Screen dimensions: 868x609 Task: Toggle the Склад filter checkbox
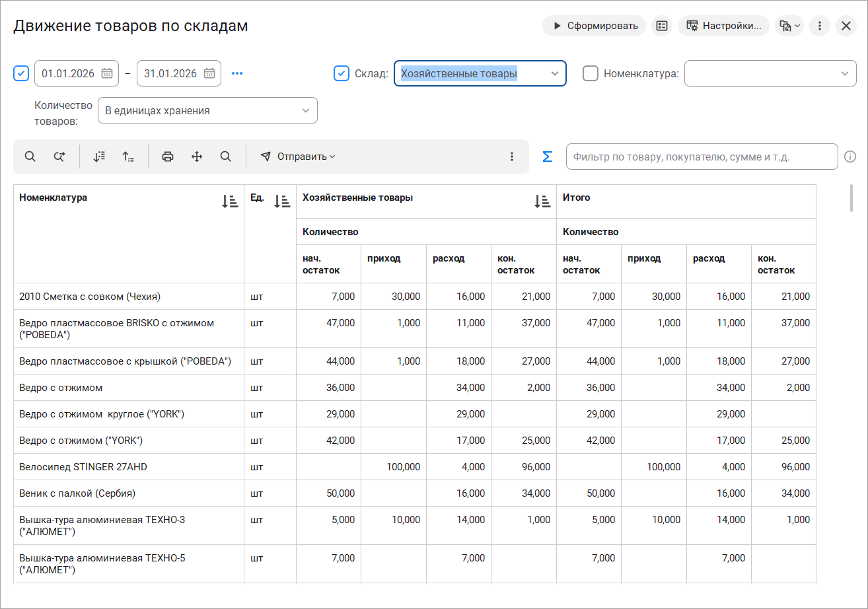click(342, 73)
